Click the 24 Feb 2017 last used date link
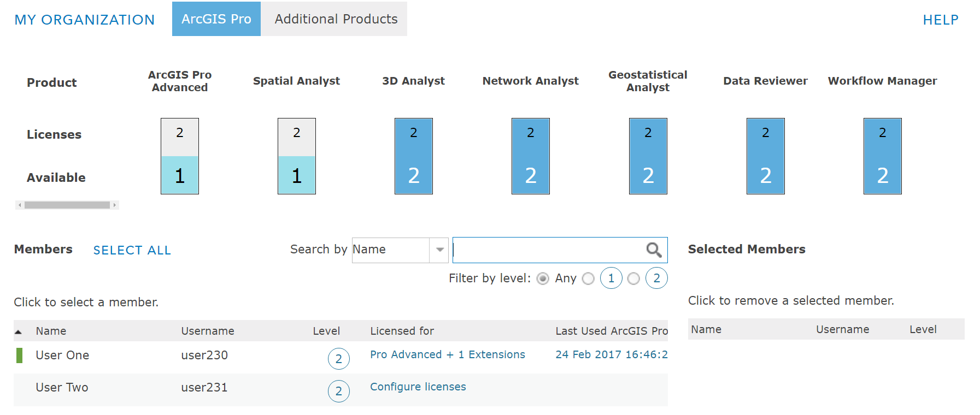980x415 pixels. [612, 354]
